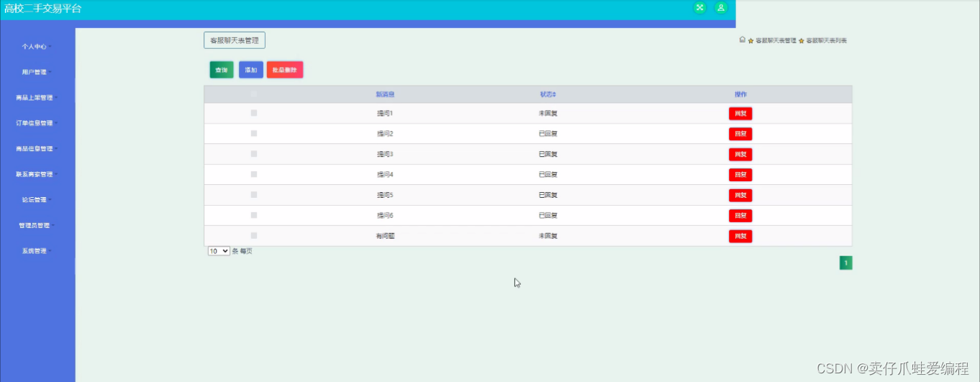This screenshot has width=980, height=382.
Task: Click the home icon in breadcrumb
Action: (742, 40)
